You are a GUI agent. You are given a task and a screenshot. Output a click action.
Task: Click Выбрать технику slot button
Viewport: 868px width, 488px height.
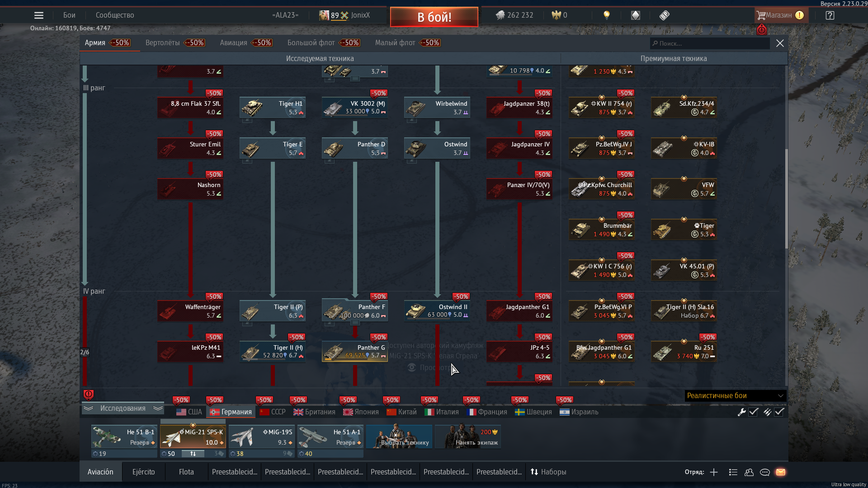(399, 436)
